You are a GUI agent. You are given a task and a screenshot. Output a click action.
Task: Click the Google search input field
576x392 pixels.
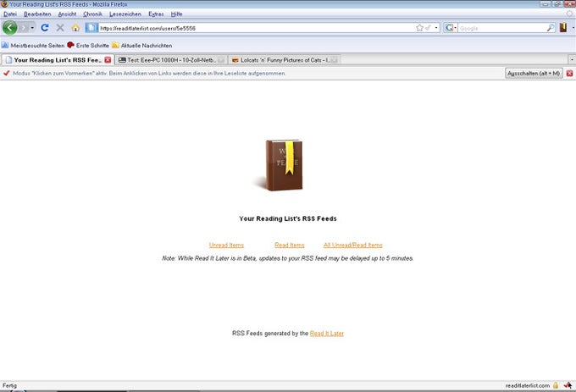point(501,28)
